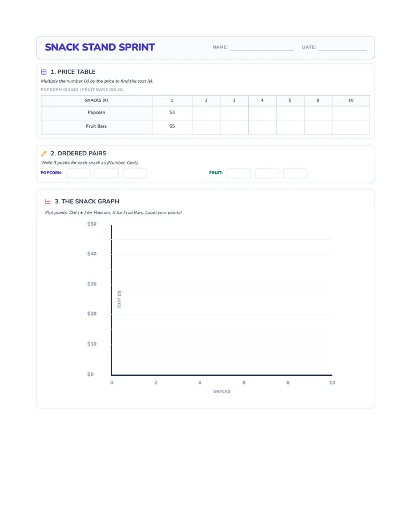Click the '$30' y-axis label

(x=92, y=284)
